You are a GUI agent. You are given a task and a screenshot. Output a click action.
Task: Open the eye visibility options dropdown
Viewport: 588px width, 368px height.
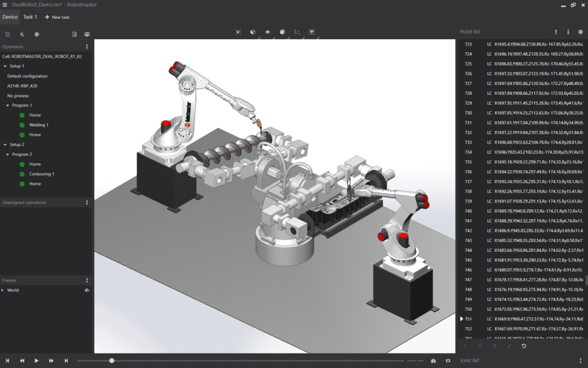point(268,32)
